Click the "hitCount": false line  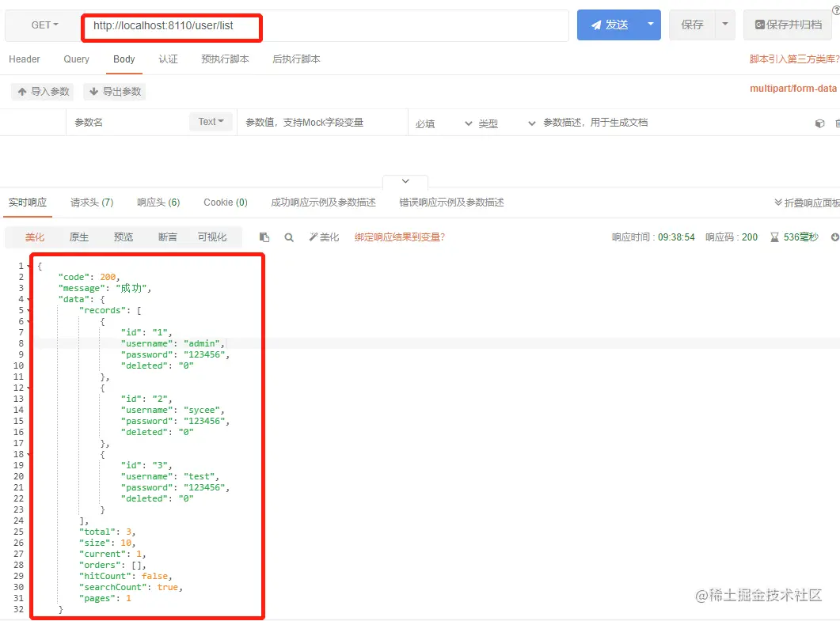(x=125, y=576)
